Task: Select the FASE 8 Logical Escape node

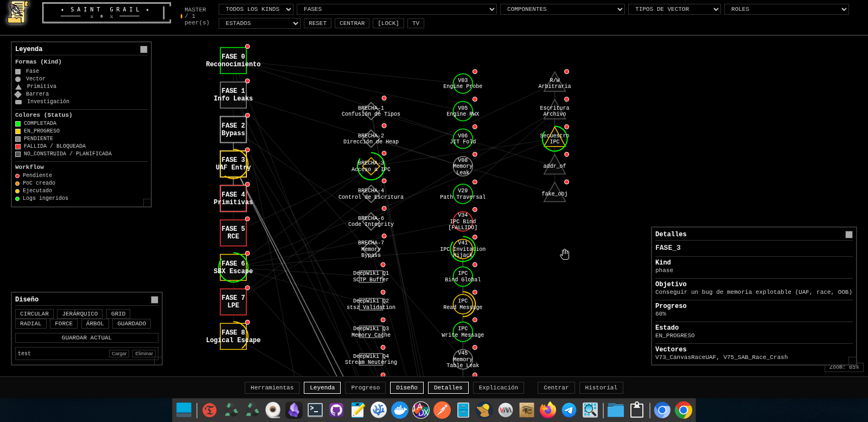Action: click(233, 336)
